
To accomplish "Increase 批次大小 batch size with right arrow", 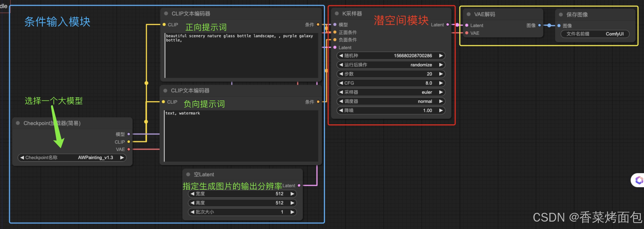I will pos(292,212).
